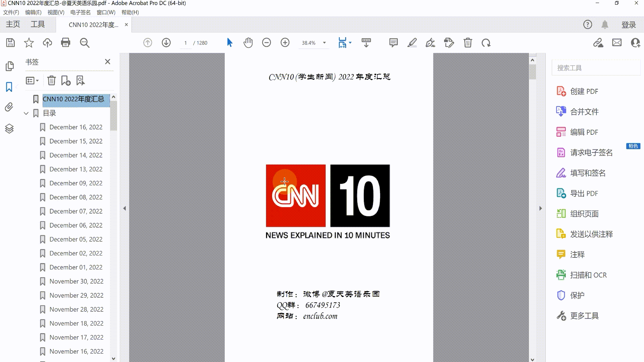Add a new bookmark icon
This screenshot has width=644, height=362.
pos(66,80)
